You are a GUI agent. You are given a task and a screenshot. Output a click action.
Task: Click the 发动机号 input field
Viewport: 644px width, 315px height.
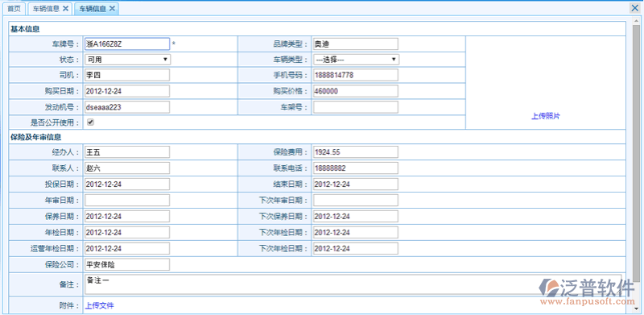(x=127, y=107)
